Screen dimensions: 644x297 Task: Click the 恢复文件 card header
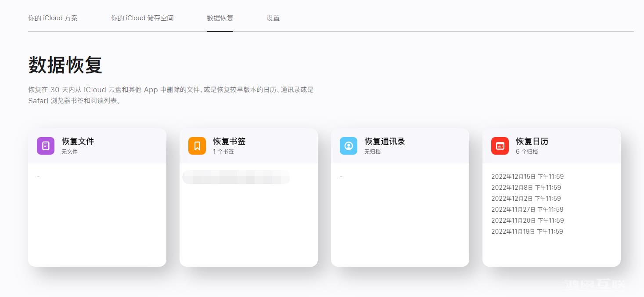click(77, 141)
